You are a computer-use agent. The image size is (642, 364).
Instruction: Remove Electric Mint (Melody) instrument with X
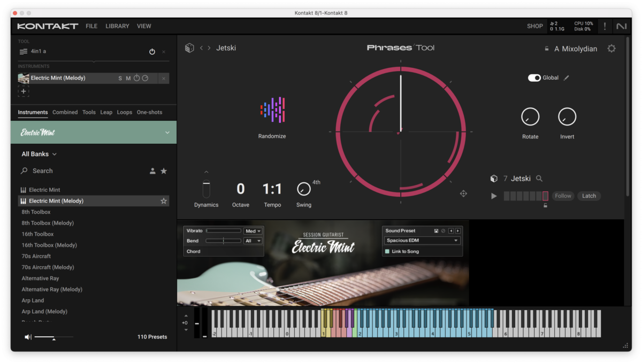tap(164, 79)
